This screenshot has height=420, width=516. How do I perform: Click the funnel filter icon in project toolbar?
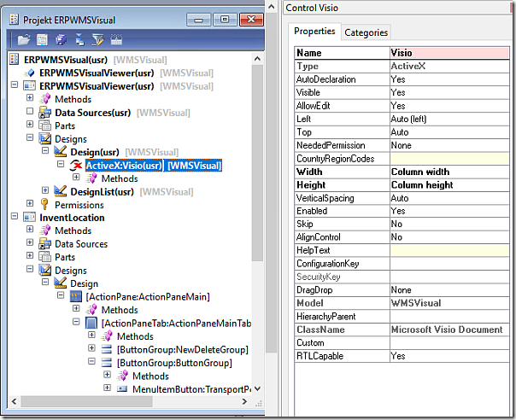coord(97,40)
